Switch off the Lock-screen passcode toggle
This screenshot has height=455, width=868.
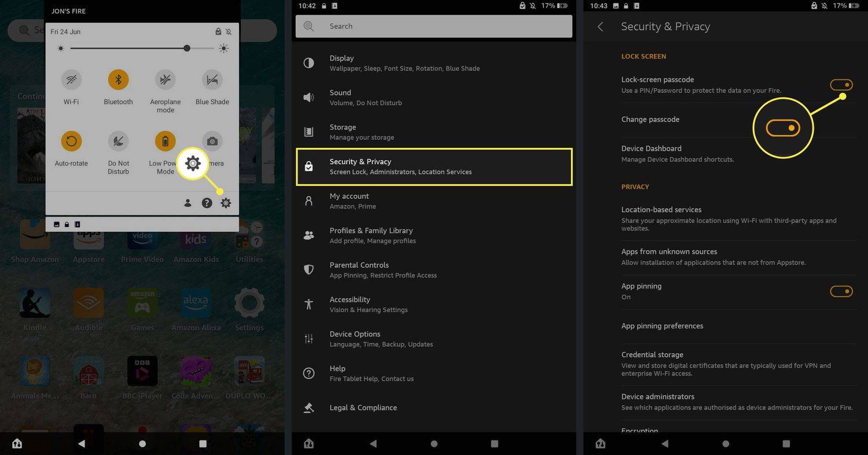tap(841, 85)
